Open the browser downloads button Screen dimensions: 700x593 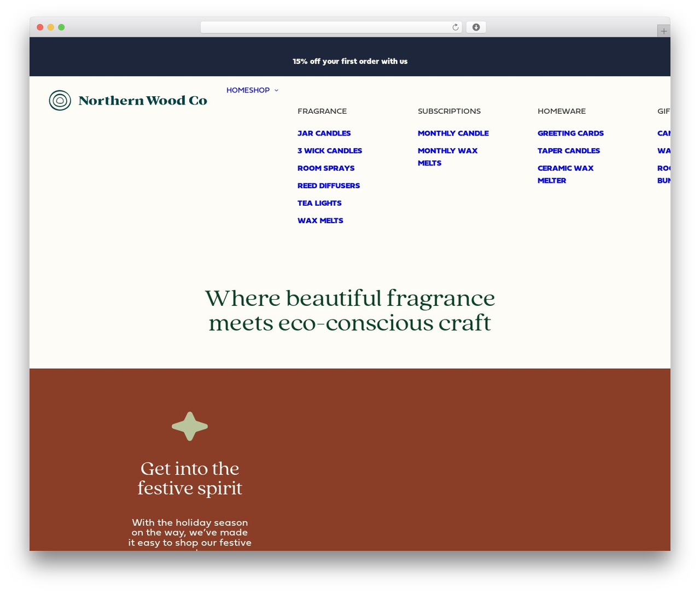pos(476,27)
